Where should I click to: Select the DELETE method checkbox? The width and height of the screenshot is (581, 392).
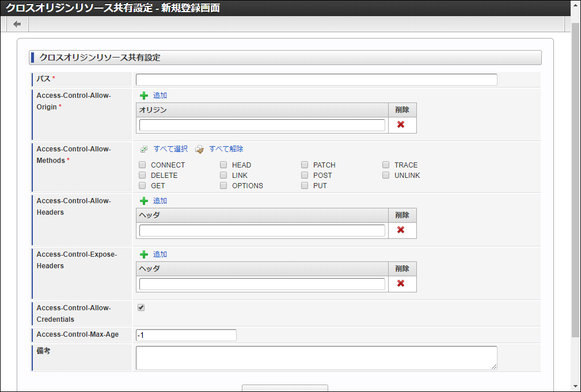pos(142,176)
